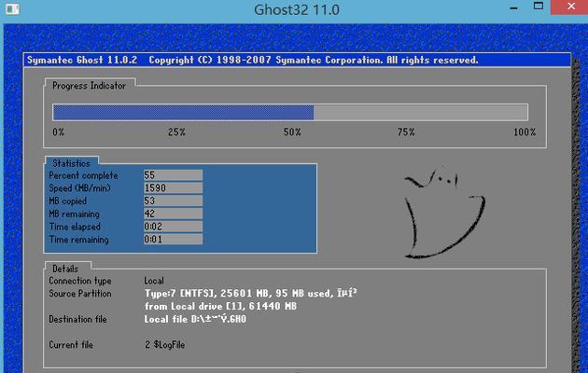Click the 25% progress scale label

coord(176,131)
